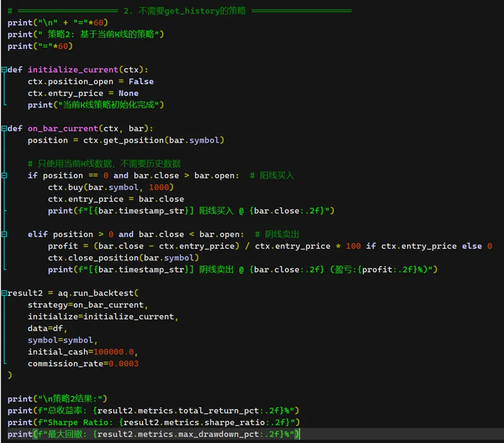Click the function name on_bar_current in its def
The height and width of the screenshot is (443, 504).
click(x=63, y=128)
